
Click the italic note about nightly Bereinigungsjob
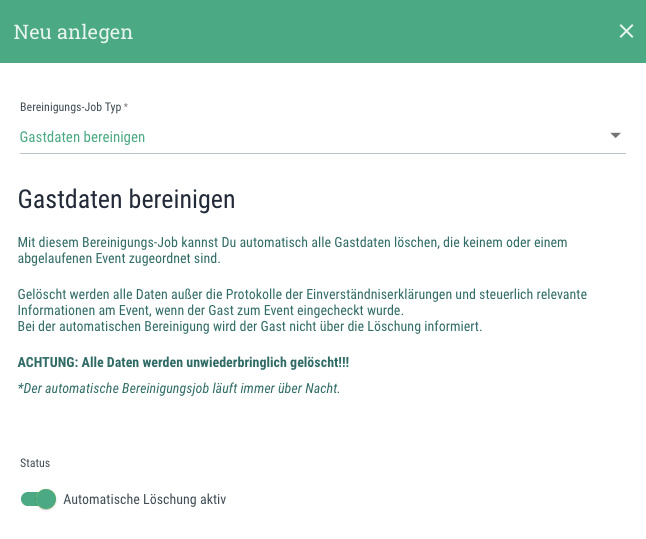179,388
